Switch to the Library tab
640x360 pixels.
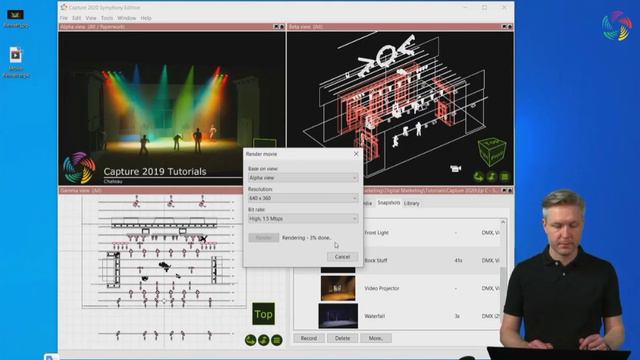(411, 203)
